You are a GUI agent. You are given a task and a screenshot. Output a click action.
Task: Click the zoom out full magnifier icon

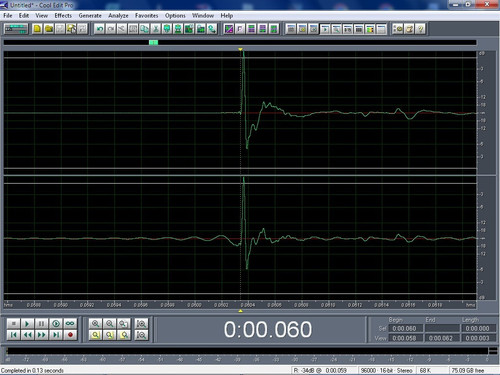click(124, 323)
